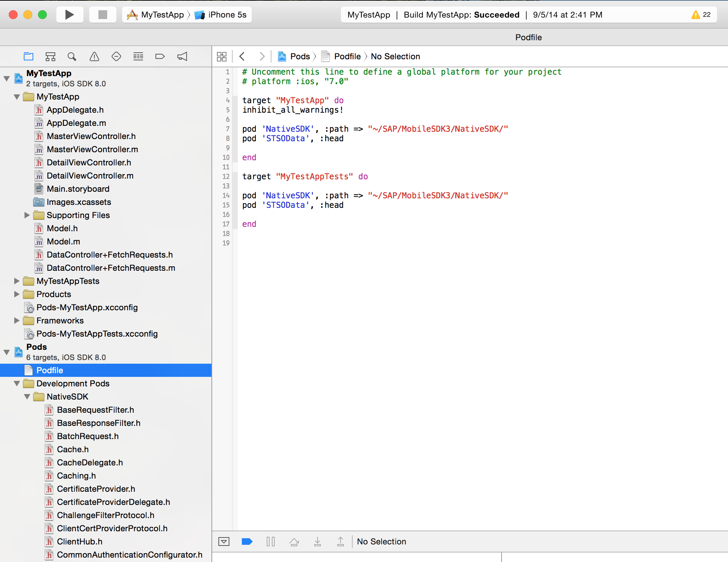728x562 pixels.
Task: Click the pause execution control
Action: 271,542
